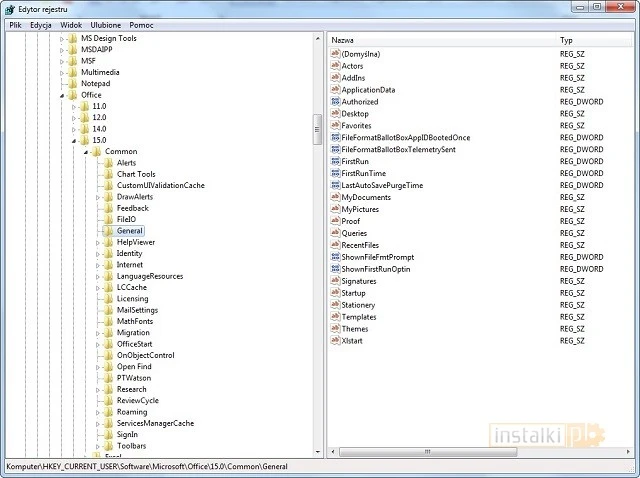Select the RecentFiles registry value
The image size is (640, 478).
[x=359, y=245]
